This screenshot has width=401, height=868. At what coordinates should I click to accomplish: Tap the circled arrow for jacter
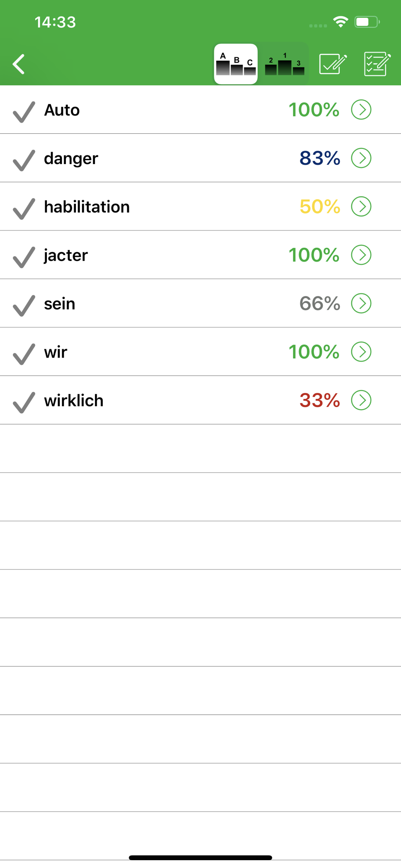361,255
